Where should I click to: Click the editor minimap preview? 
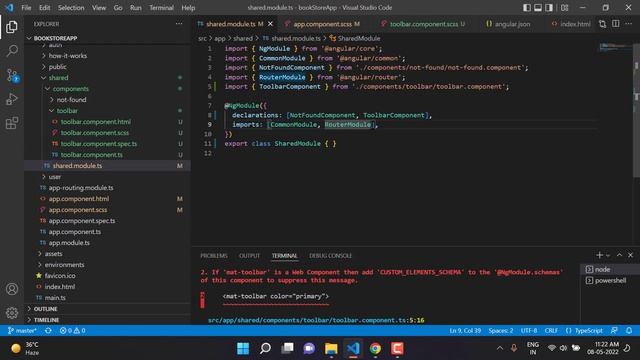pyautogui.click(x=615, y=47)
